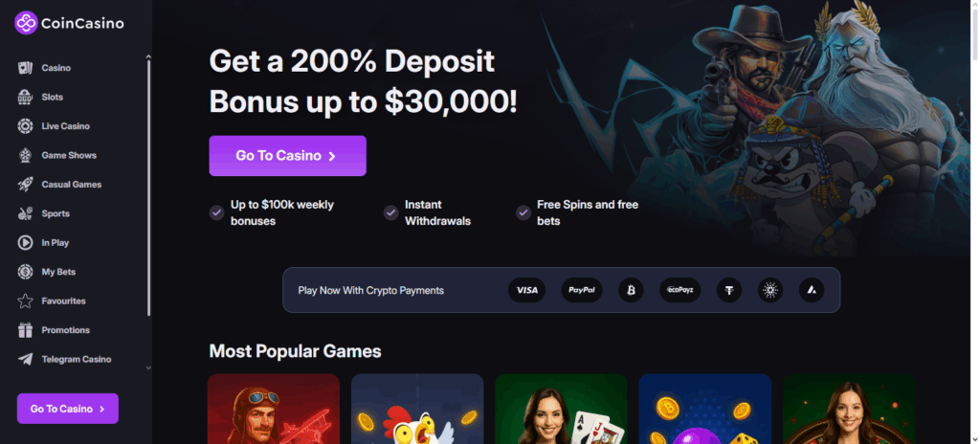Viewport: 980px width, 444px height.
Task: Open the Slots section via slot machine icon
Action: (x=25, y=97)
